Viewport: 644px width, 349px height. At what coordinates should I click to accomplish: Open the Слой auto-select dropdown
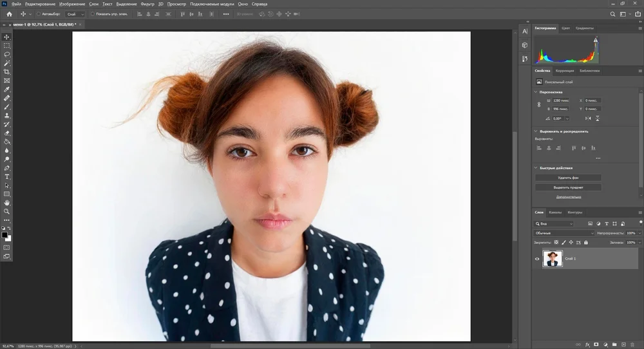(75, 14)
